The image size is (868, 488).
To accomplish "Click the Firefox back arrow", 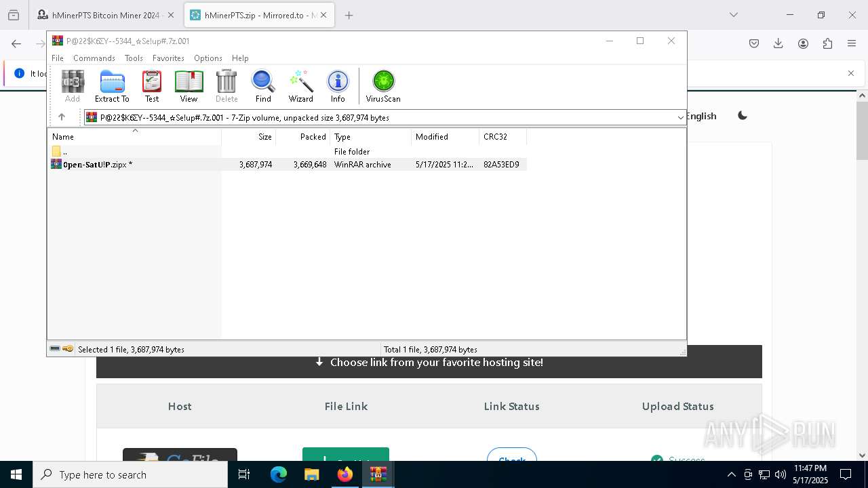I will (16, 43).
